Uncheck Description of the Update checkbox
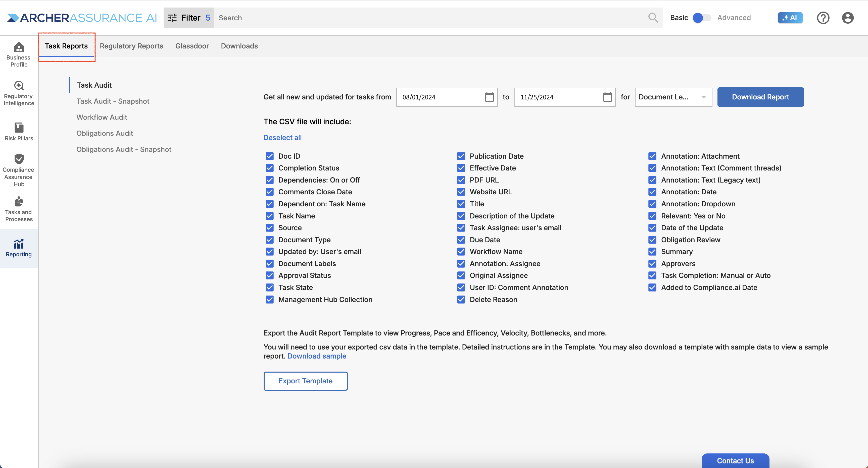868x468 pixels. click(461, 216)
